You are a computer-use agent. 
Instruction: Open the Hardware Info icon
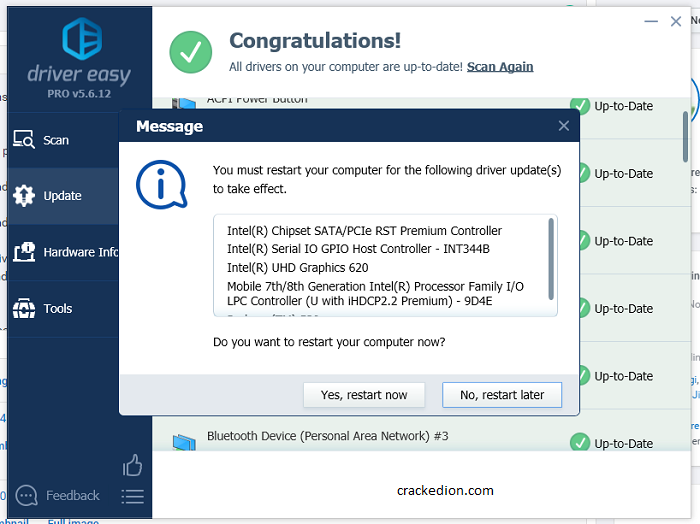tap(24, 252)
